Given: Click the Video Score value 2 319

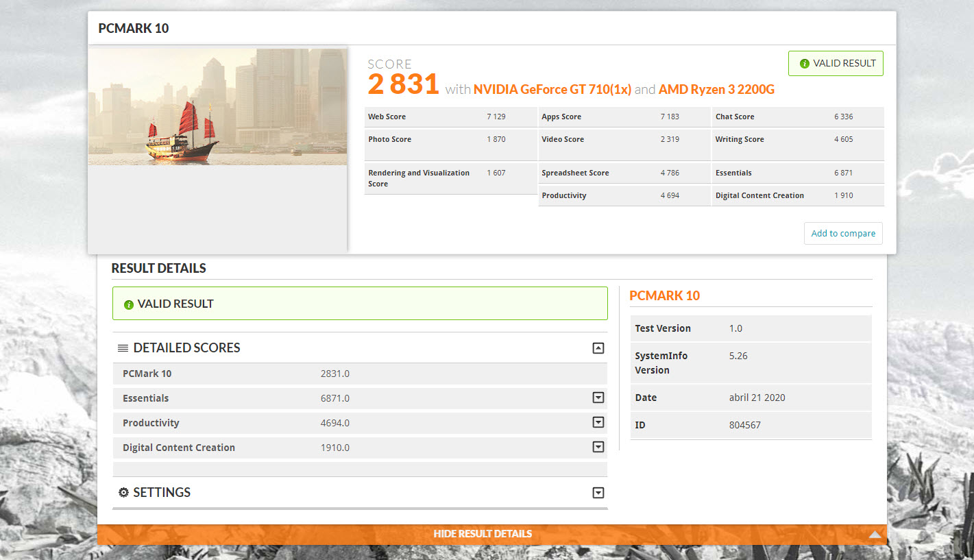Looking at the screenshot, I should click(x=670, y=139).
